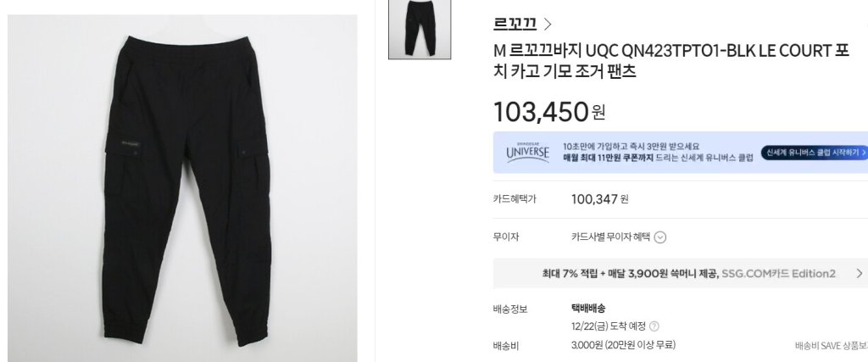Click the 최대 7% 적립 card promotion banner

(681, 274)
